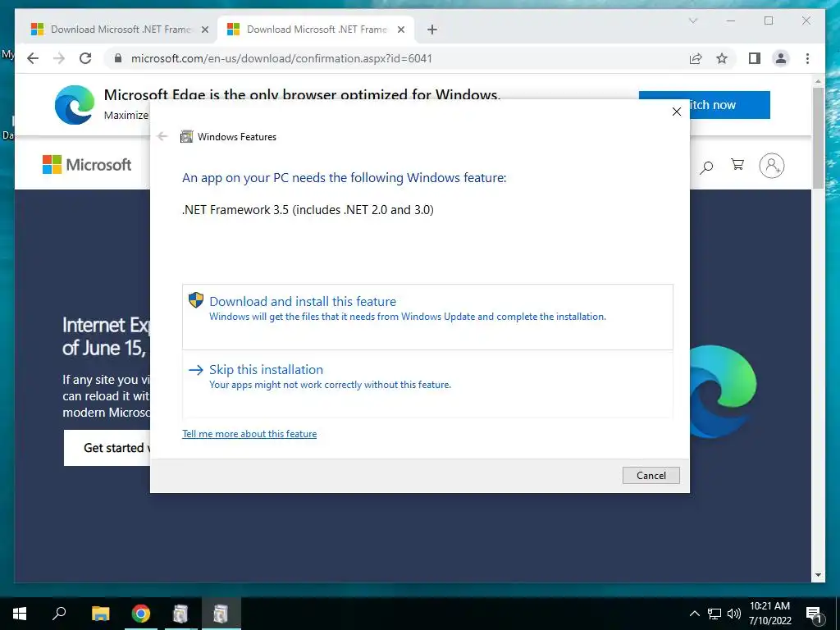Click Download and install this feature

pos(427,317)
